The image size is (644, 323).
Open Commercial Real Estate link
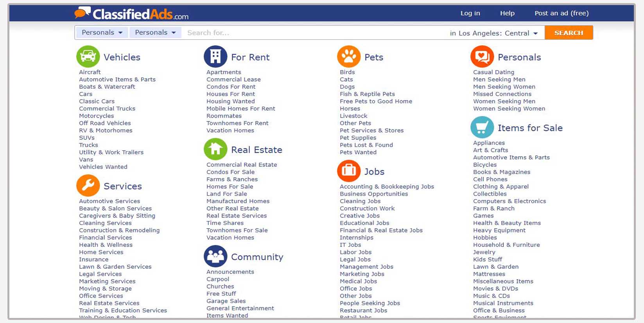click(x=242, y=165)
